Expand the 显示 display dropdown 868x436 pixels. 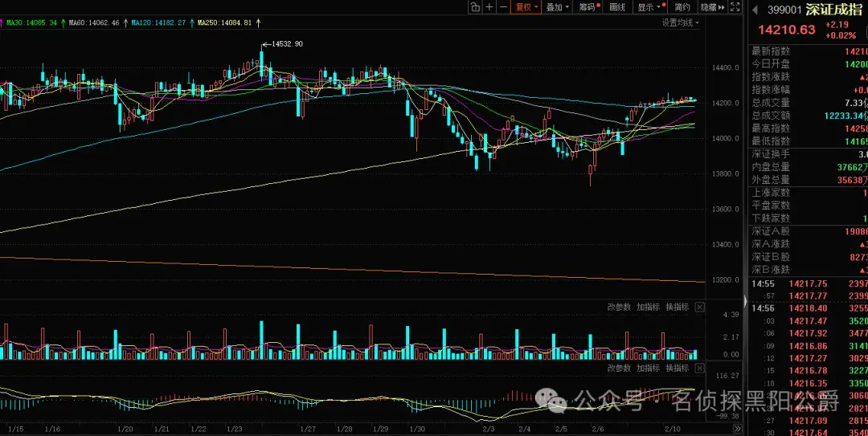tap(649, 6)
